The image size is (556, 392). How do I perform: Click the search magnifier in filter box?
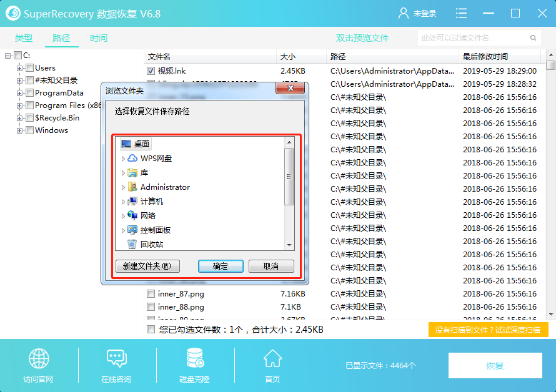532,37
